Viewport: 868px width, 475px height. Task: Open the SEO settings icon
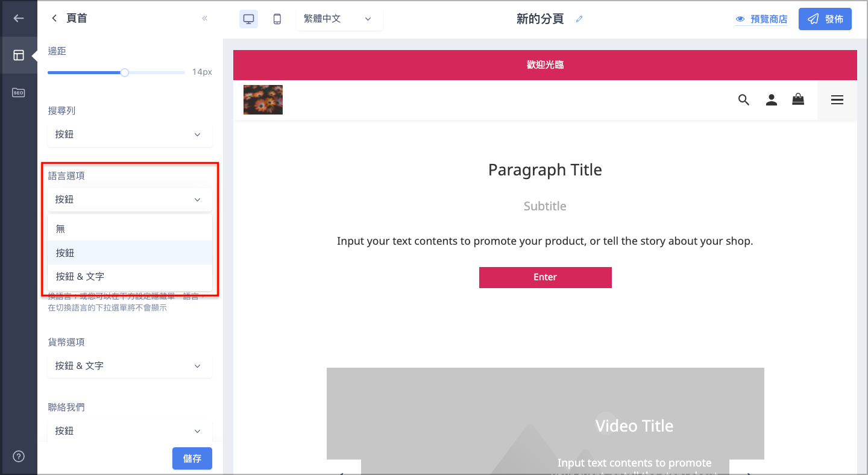19,93
